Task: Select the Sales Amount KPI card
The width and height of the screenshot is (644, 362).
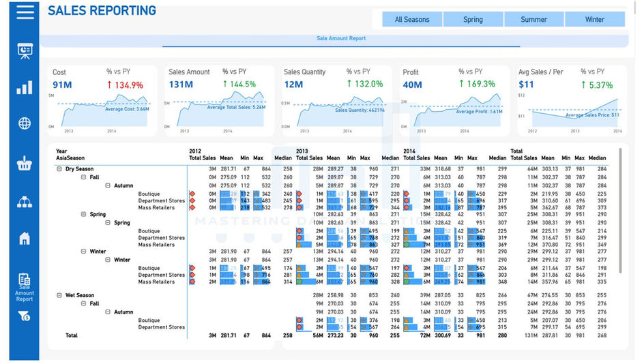Action: coord(219,101)
